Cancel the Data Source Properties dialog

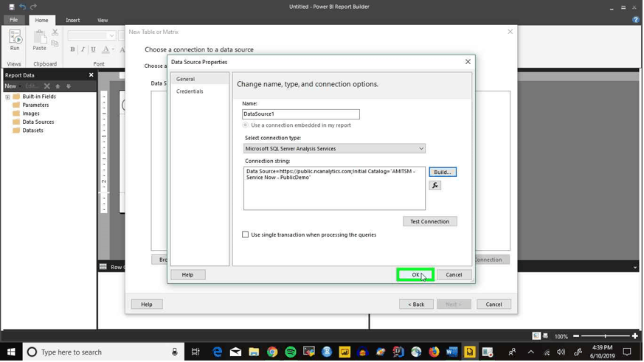454,274
